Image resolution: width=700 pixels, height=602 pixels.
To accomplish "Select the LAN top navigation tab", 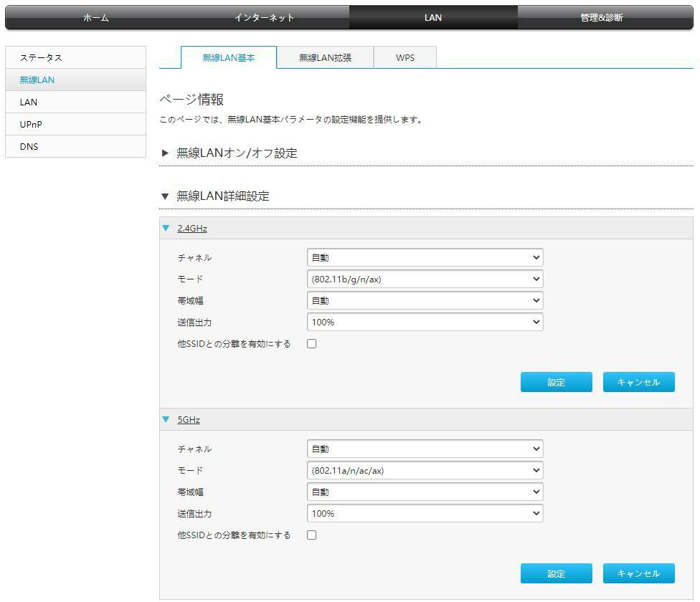I will point(433,18).
